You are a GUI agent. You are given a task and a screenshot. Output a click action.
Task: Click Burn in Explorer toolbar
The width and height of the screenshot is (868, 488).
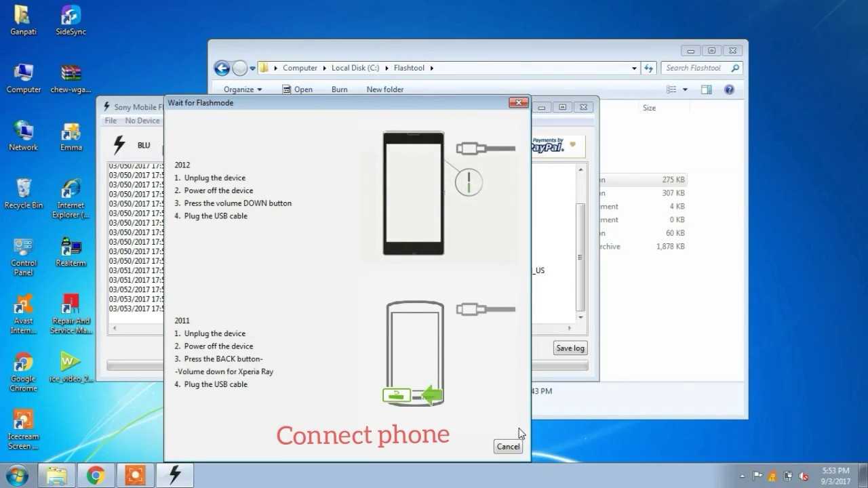[x=340, y=89]
